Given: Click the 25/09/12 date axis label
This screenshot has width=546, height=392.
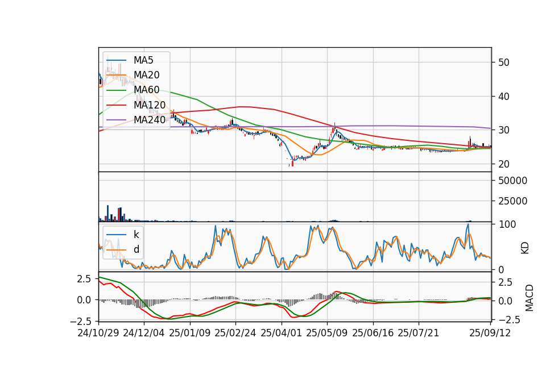Looking at the screenshot, I should pos(490,333).
